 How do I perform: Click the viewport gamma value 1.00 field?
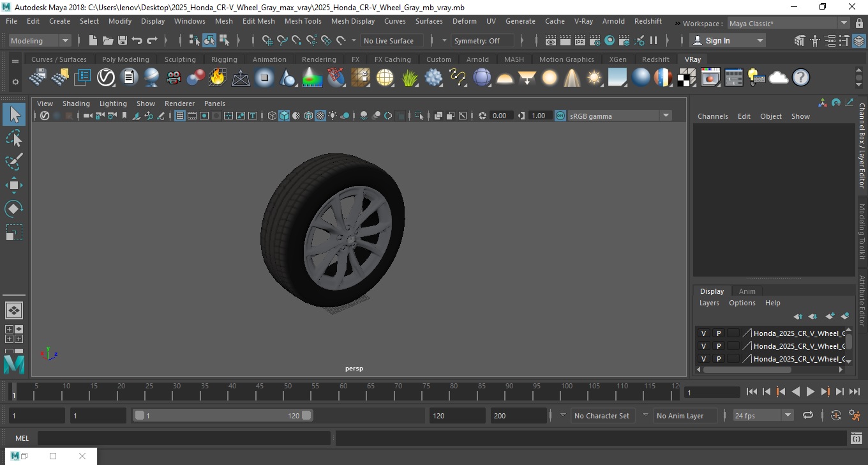[x=539, y=116]
